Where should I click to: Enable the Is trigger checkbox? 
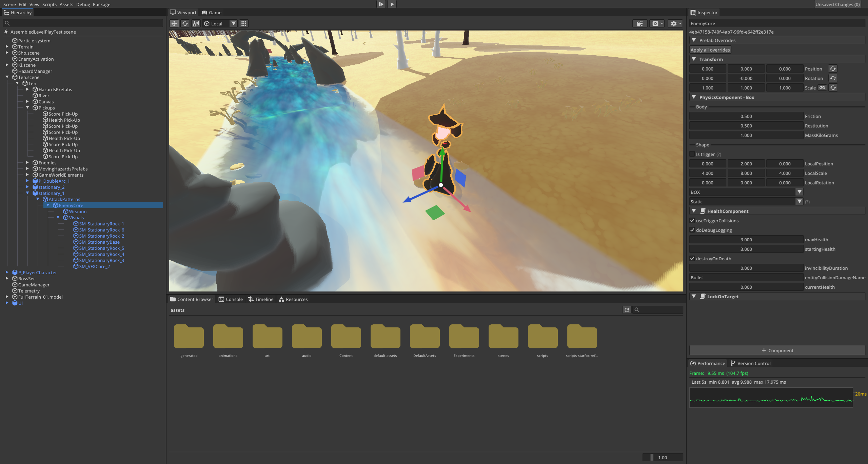point(692,154)
